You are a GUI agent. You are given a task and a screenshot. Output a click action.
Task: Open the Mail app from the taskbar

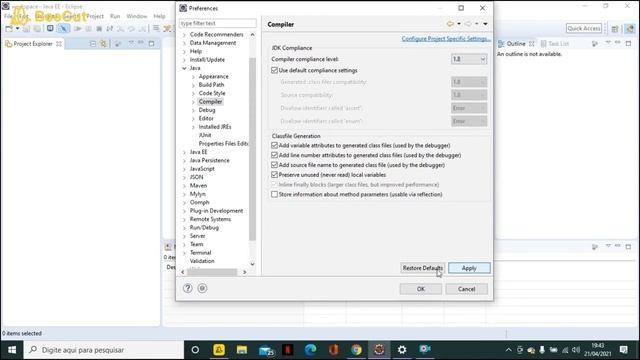click(266, 350)
